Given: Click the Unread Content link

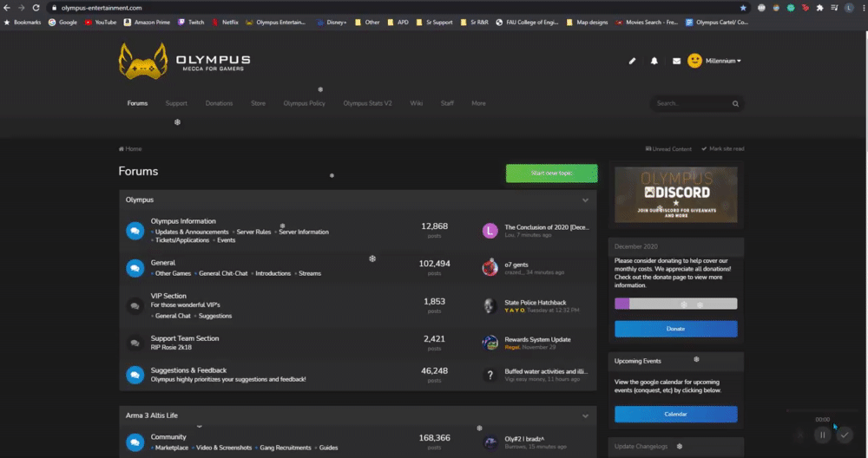Looking at the screenshot, I should [668, 149].
